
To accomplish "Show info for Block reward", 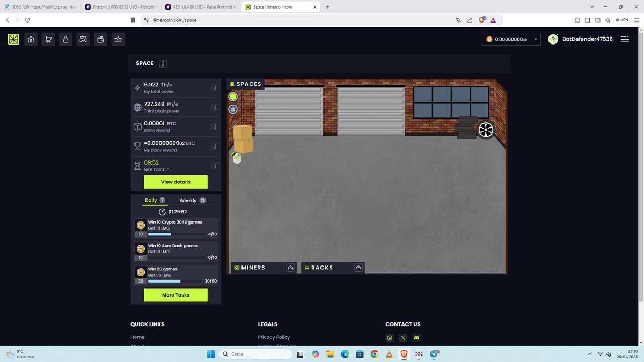I will [215, 127].
